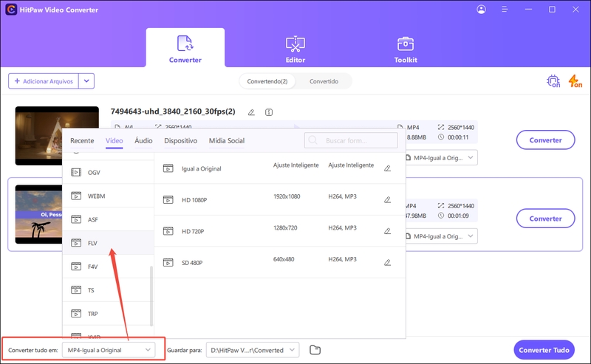Open first video's MP4-Igual a Orig format dropdown
This screenshot has height=364, width=591.
[440, 157]
